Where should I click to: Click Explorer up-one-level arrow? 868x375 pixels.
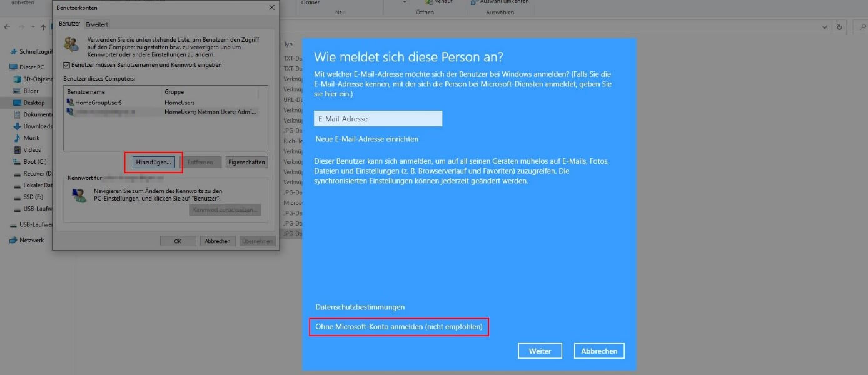43,27
